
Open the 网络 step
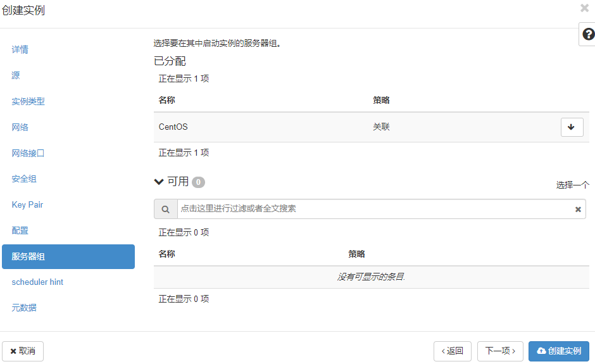pyautogui.click(x=20, y=127)
